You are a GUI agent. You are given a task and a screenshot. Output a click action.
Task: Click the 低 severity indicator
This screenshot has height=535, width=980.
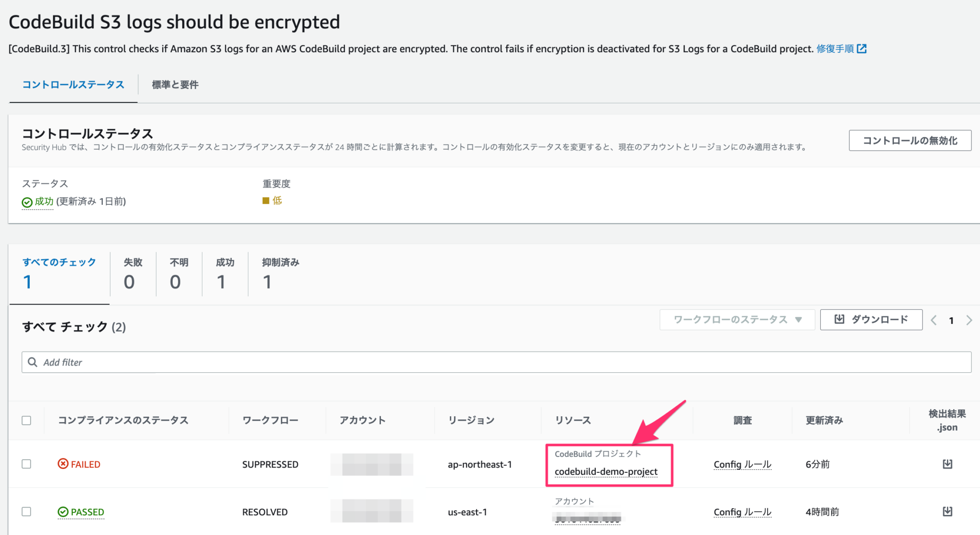272,200
